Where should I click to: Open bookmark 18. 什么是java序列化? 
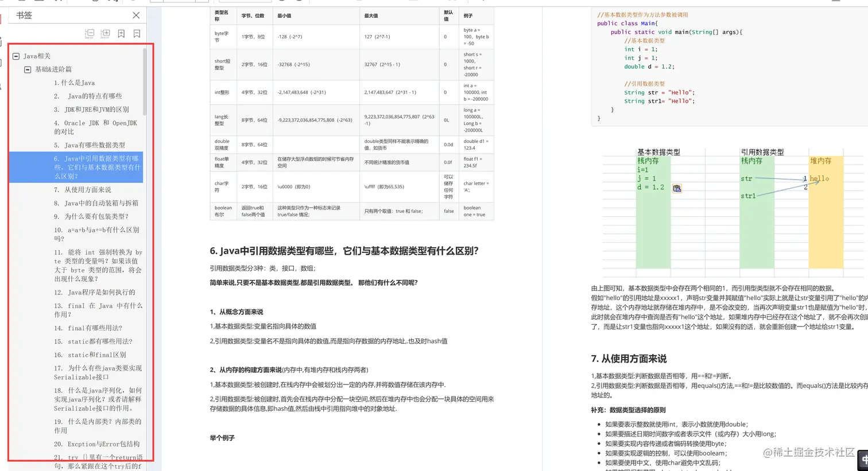pyautogui.click(x=98, y=399)
